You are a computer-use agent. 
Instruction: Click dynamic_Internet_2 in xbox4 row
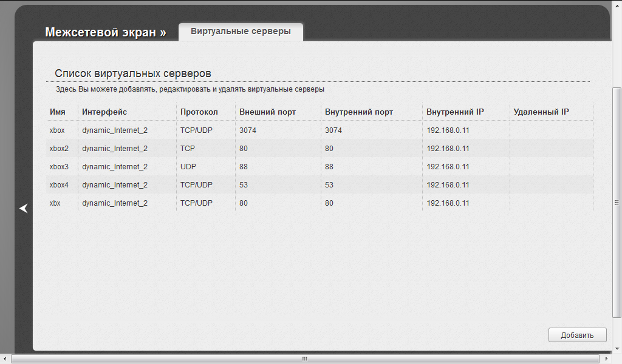click(115, 185)
